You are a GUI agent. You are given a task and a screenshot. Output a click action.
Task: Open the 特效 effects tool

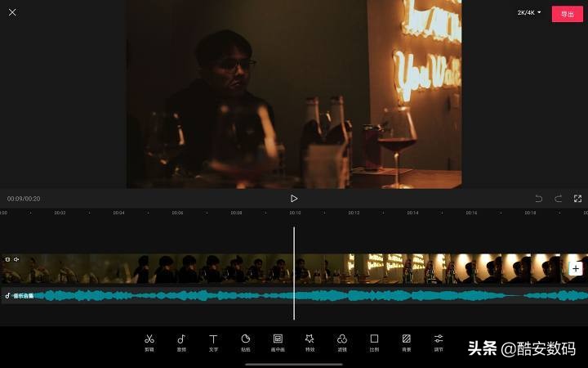pyautogui.click(x=310, y=341)
